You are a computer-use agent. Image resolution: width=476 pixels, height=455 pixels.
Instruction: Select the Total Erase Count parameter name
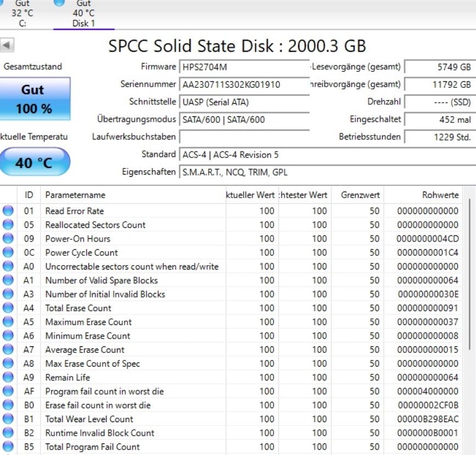point(79,308)
